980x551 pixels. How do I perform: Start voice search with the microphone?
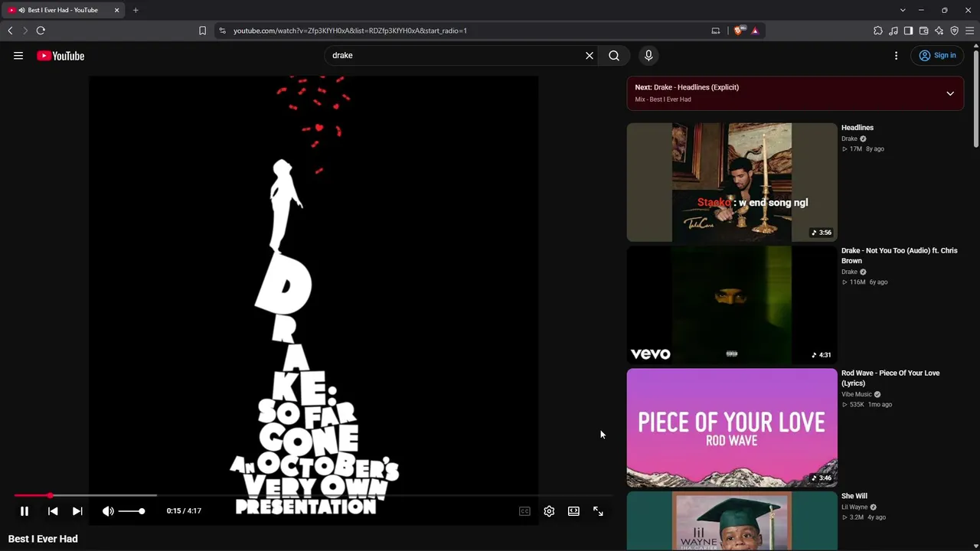[648, 55]
